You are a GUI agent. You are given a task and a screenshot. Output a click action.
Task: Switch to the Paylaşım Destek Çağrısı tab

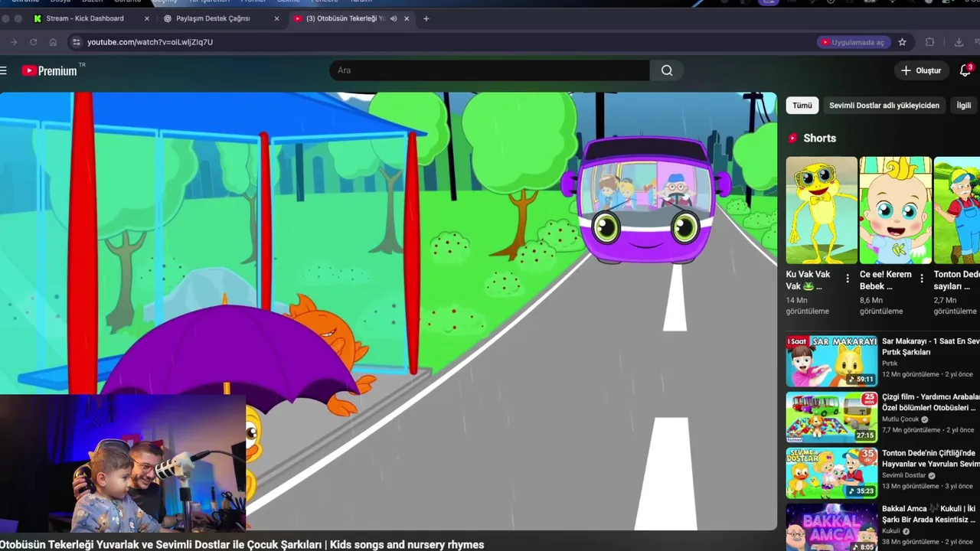click(213, 18)
